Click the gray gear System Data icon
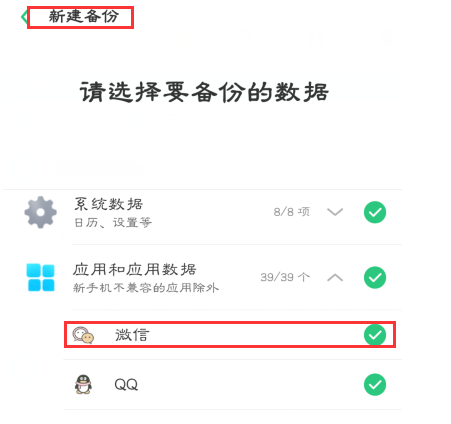The height and width of the screenshot is (424, 451). click(41, 212)
